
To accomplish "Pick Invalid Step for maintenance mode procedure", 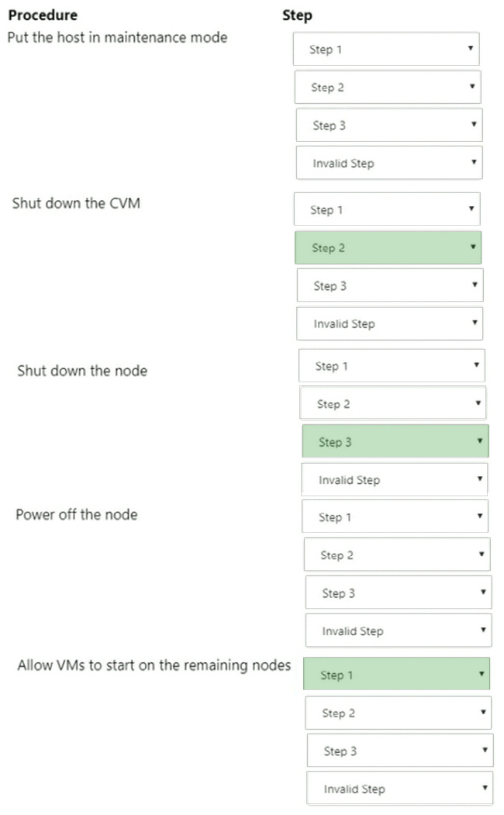I will (x=389, y=164).
